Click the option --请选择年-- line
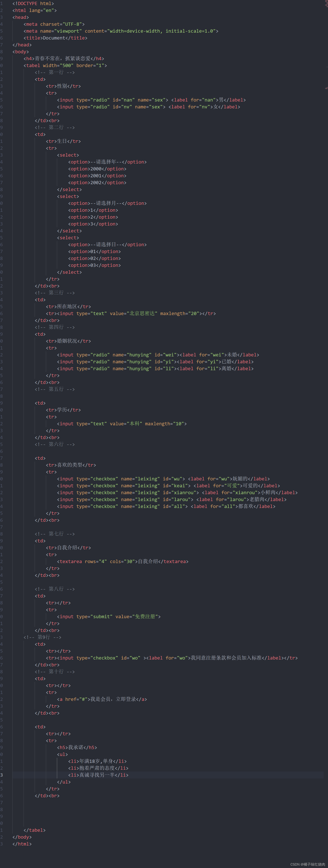 tap(107, 162)
